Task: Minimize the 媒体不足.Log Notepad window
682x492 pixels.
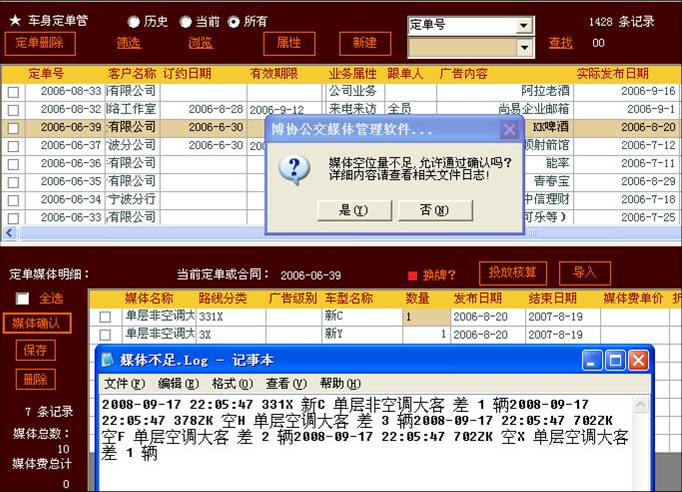Action: coord(593,360)
